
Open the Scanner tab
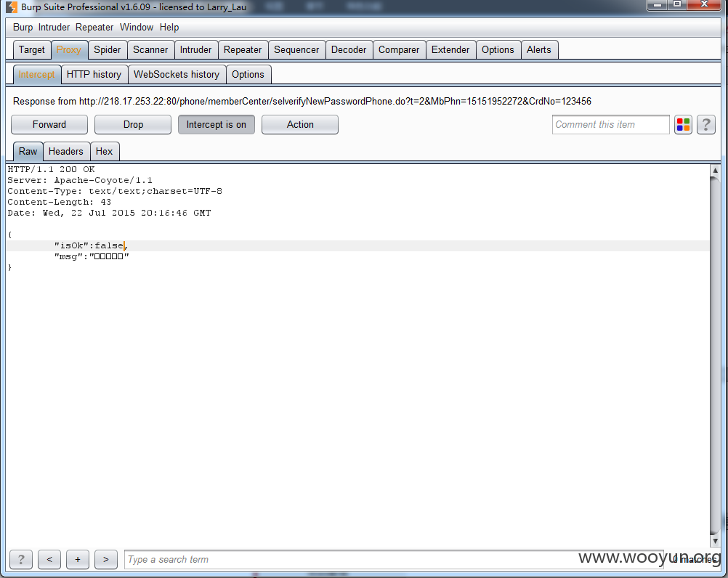point(150,49)
